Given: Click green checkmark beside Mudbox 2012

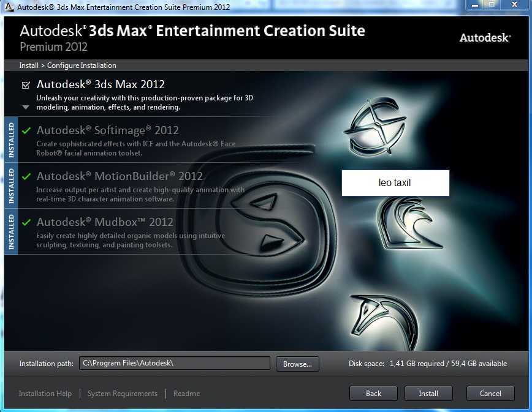Looking at the screenshot, I should 26,222.
